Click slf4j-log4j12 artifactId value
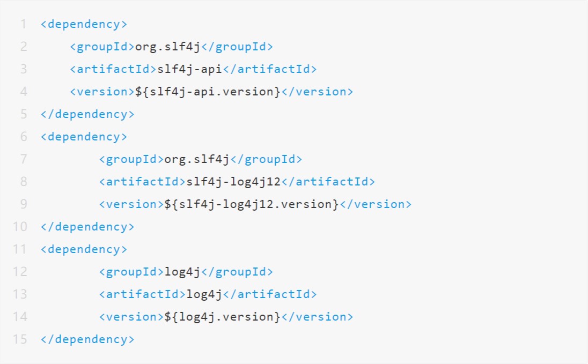 [233, 182]
